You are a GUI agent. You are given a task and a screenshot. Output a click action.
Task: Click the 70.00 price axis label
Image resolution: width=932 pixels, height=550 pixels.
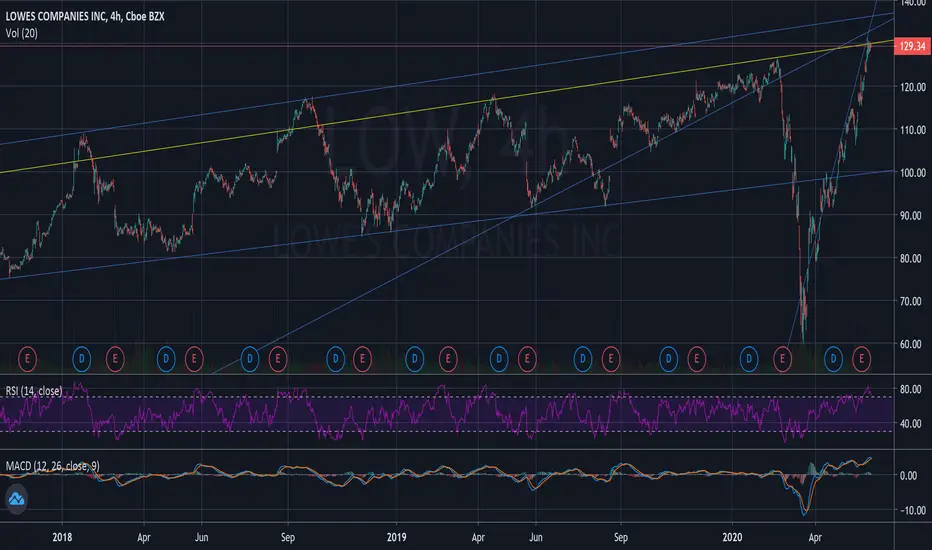point(912,301)
